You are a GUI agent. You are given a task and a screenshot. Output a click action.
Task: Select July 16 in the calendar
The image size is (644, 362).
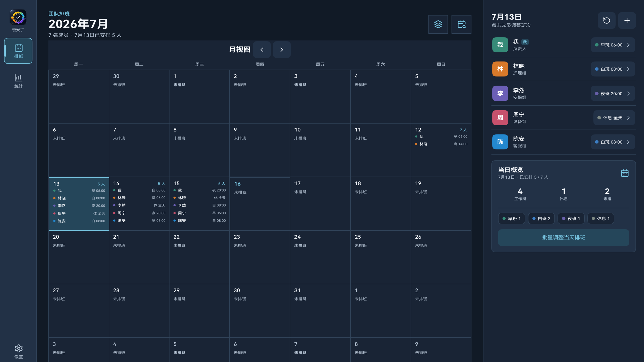click(x=260, y=204)
